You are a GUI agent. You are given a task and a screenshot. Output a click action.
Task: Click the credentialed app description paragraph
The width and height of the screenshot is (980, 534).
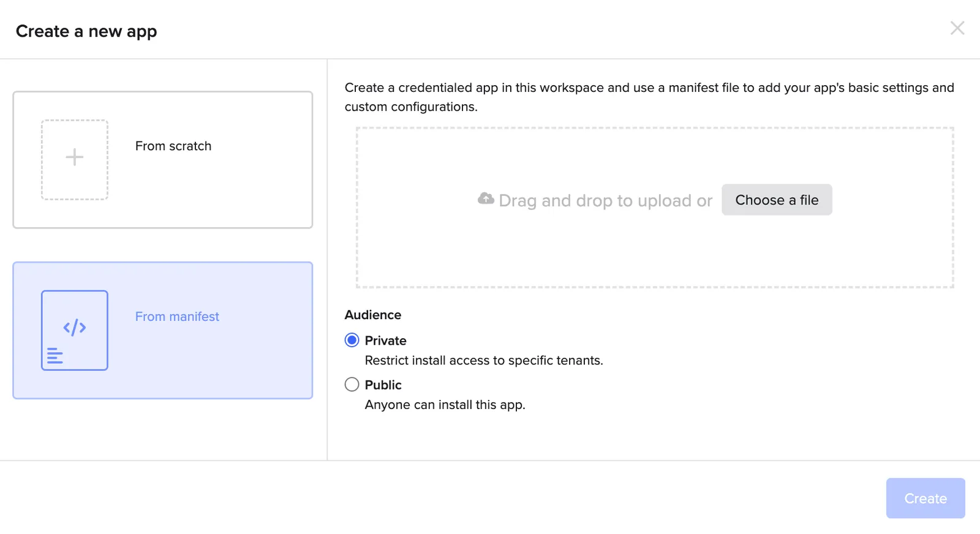pos(649,97)
